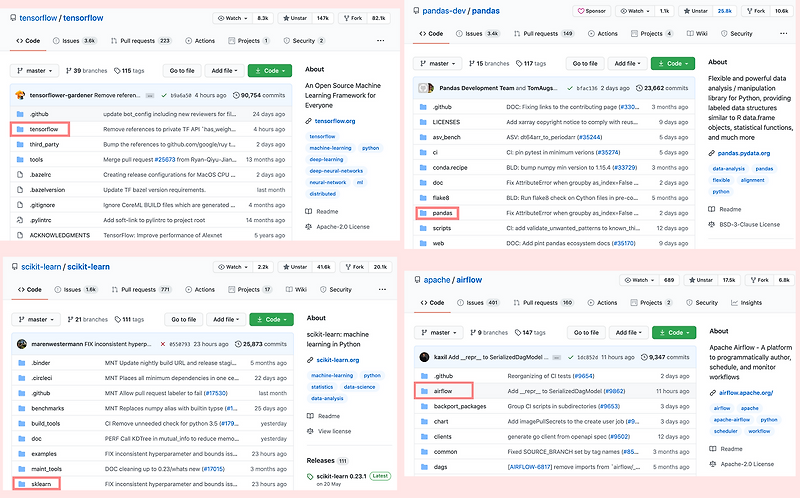Viewport: 800px width, 498px height.
Task: Switch to Pull requests tab in tensorflow
Action: coord(141,41)
